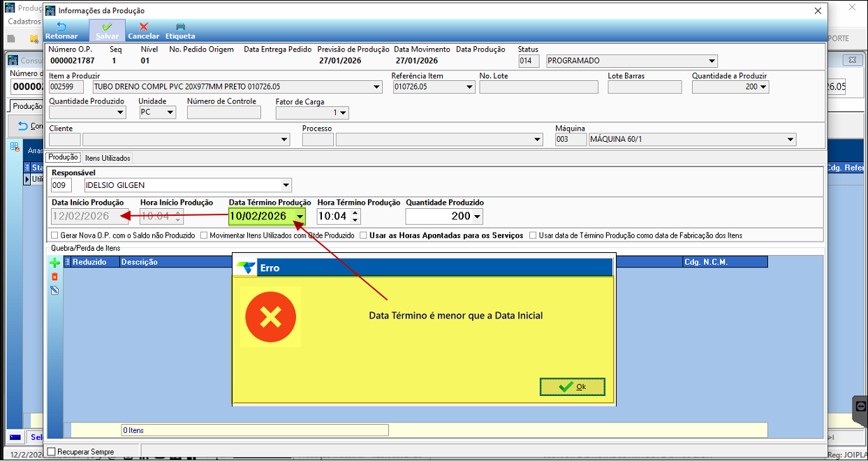Viewport: 868px width, 461px height.
Task: Select the Produção tab
Action: click(x=64, y=158)
